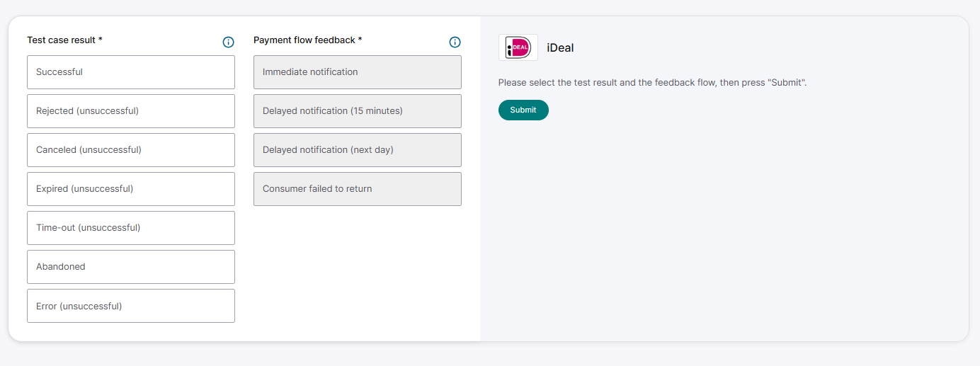The image size is (980, 366).
Task: Select Error (unsuccessful) result option
Action: click(131, 306)
